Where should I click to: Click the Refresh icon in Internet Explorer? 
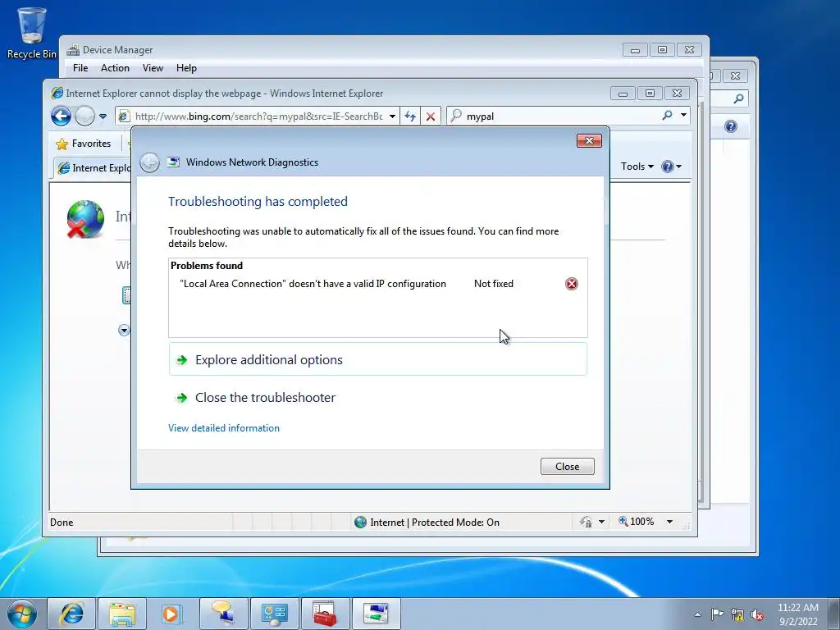pos(410,116)
